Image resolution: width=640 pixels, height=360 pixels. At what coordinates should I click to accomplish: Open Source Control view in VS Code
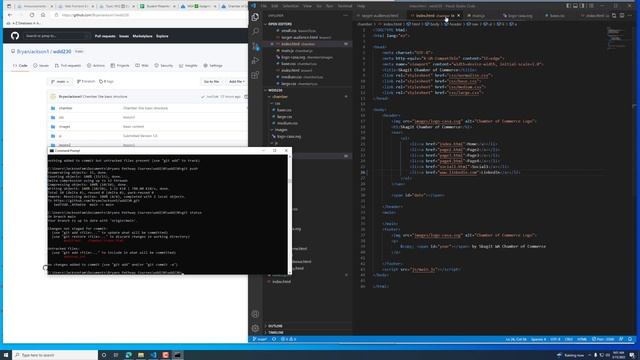[x=256, y=46]
